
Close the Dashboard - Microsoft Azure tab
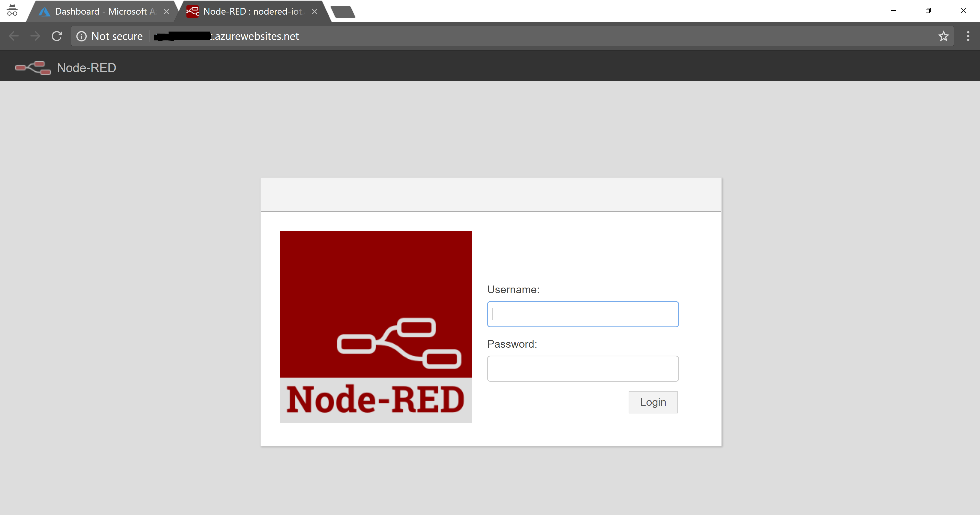click(166, 12)
